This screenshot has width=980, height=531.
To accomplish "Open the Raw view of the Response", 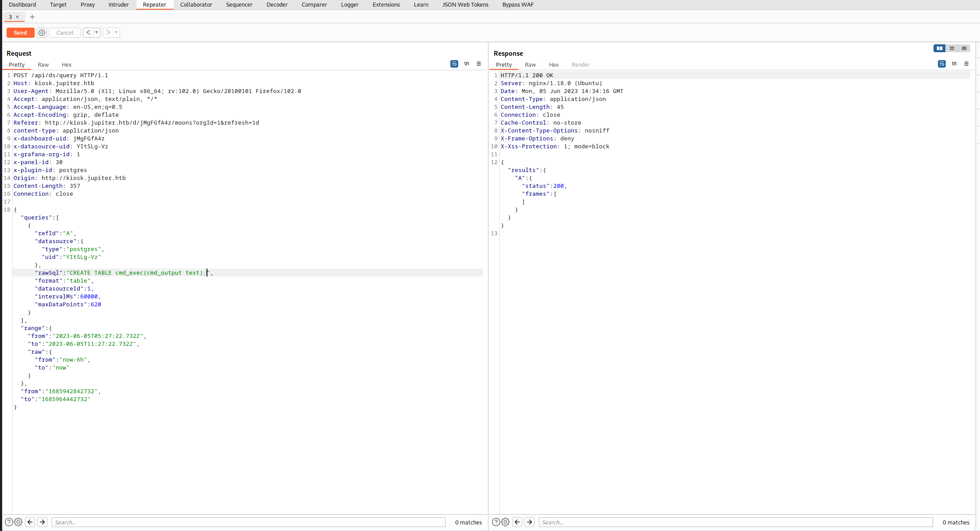I will click(x=530, y=65).
